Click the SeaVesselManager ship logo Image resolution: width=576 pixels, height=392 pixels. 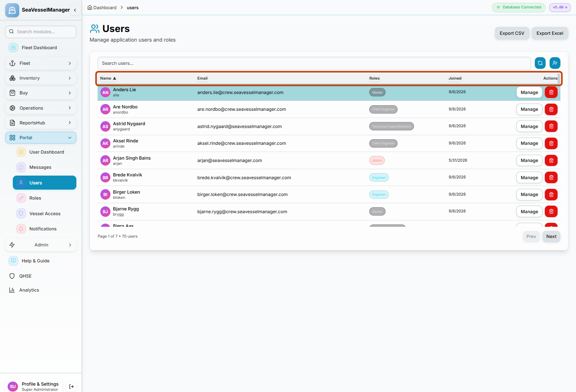click(x=12, y=10)
